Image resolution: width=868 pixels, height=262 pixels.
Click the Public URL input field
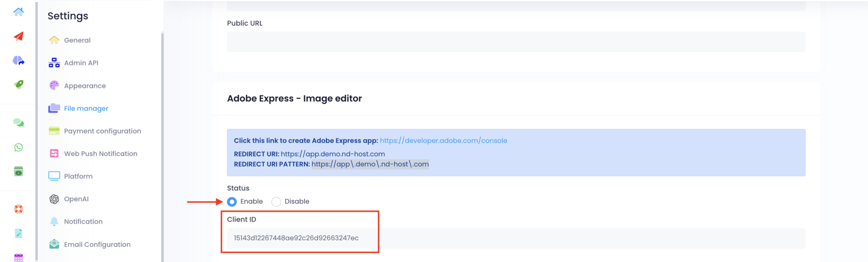pos(516,42)
